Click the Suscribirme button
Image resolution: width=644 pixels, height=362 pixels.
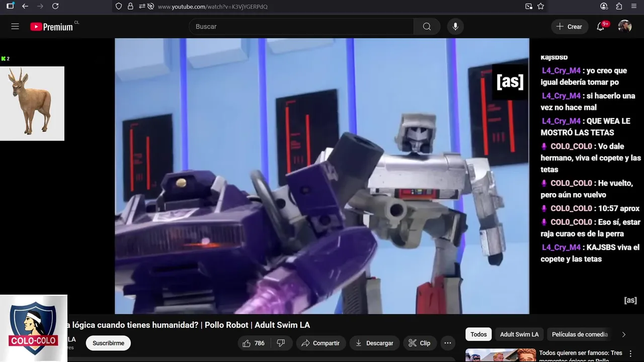108,343
